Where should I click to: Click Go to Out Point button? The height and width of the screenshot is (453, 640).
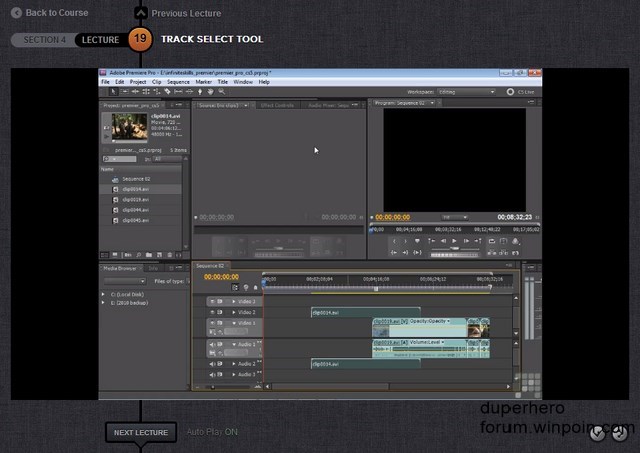point(405,253)
